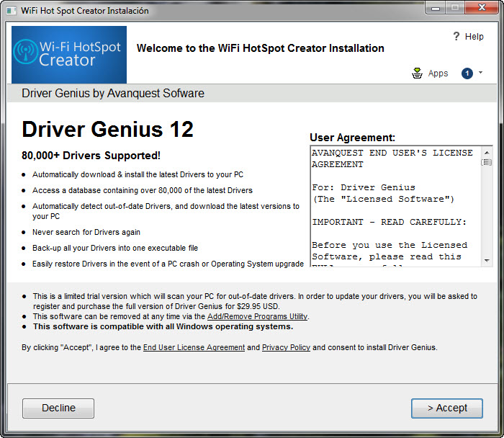
Task: Click 'Access a database containing over 80,000' bullet
Action: tap(143, 190)
